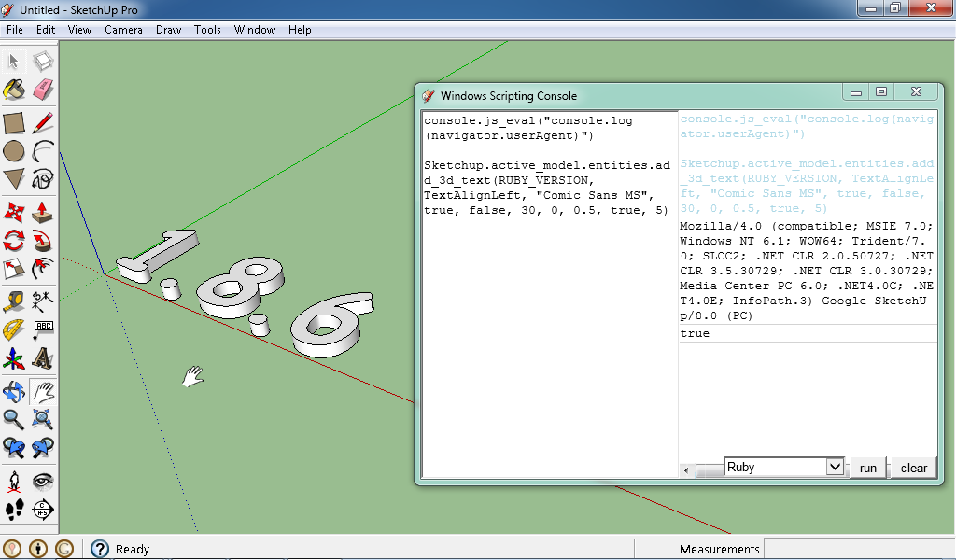Pick the pink Eraser tool
The width and height of the screenshot is (956, 560).
(x=43, y=91)
